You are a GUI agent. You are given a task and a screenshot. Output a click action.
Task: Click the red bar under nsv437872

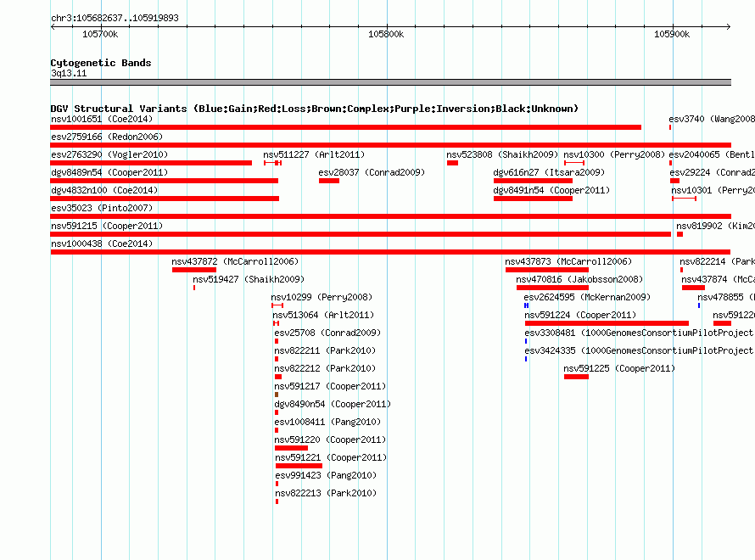(x=194, y=270)
